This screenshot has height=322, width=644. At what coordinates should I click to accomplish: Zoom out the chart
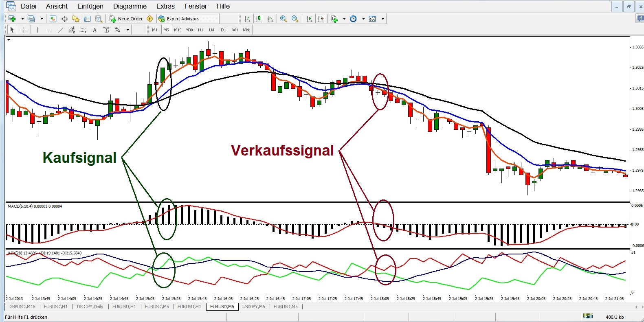(295, 19)
